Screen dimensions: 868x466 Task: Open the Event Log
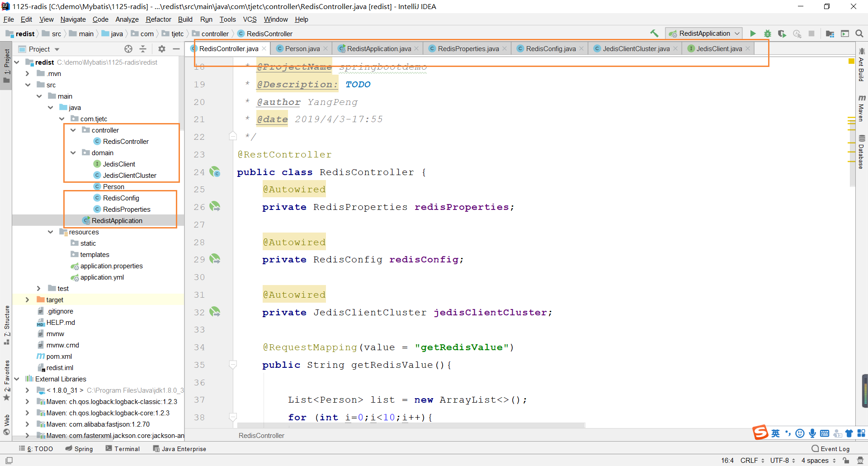[x=830, y=449]
